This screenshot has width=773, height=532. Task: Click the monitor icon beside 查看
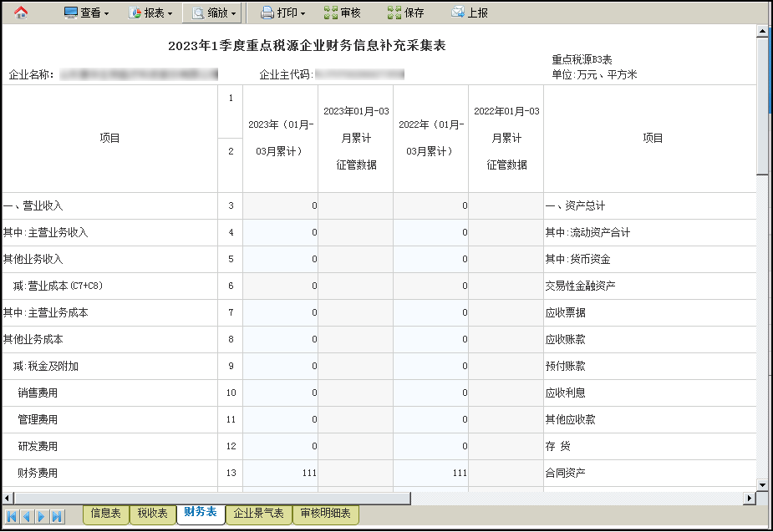[x=71, y=13]
